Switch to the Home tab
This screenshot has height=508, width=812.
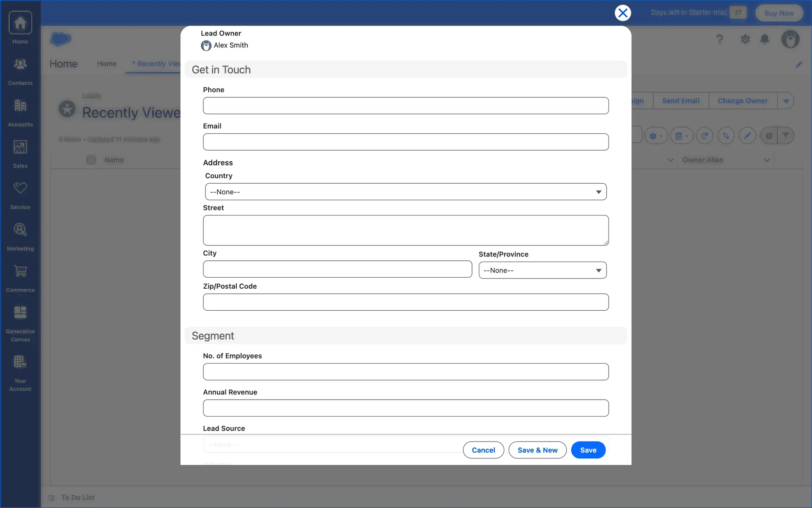point(107,63)
